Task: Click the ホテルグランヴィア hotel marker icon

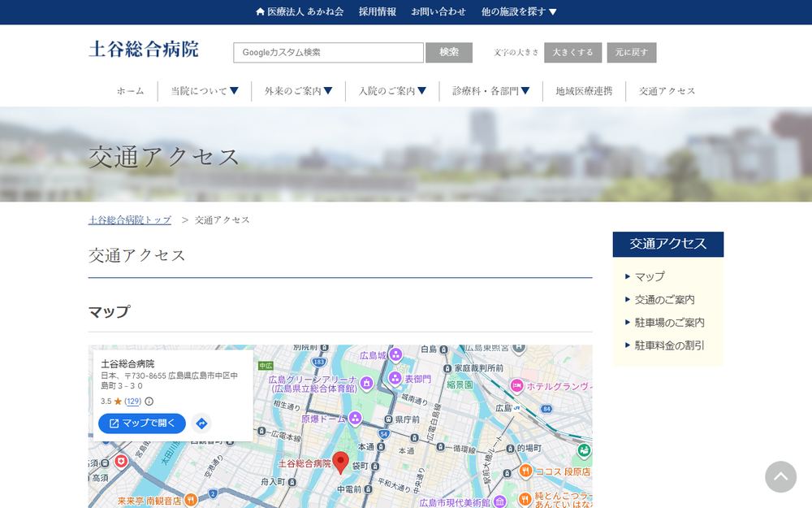Action: click(x=516, y=385)
